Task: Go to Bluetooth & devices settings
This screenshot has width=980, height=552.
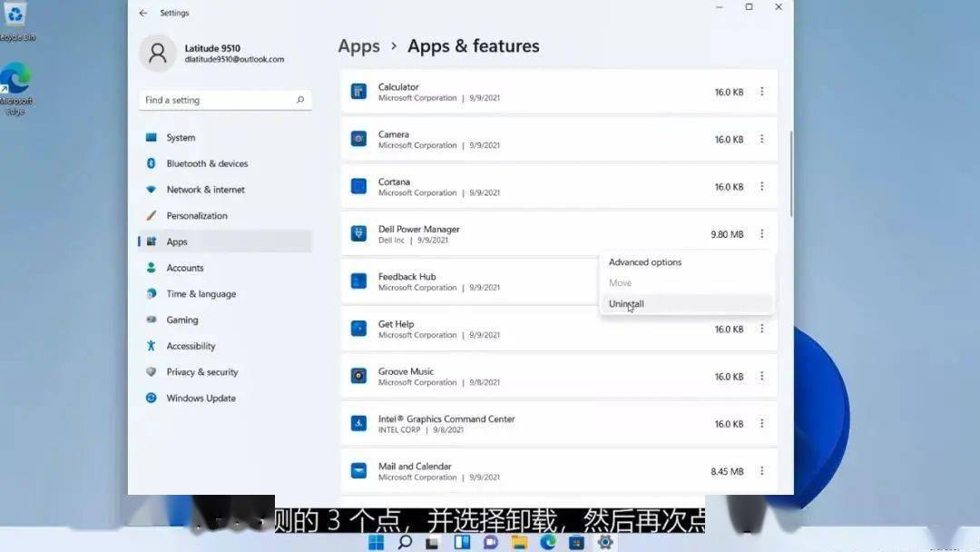Action: point(225,163)
